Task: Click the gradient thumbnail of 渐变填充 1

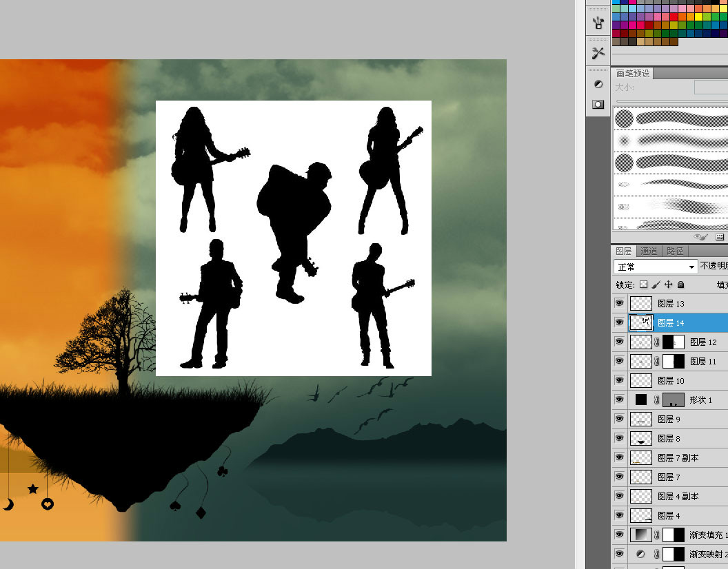Action: coord(640,535)
